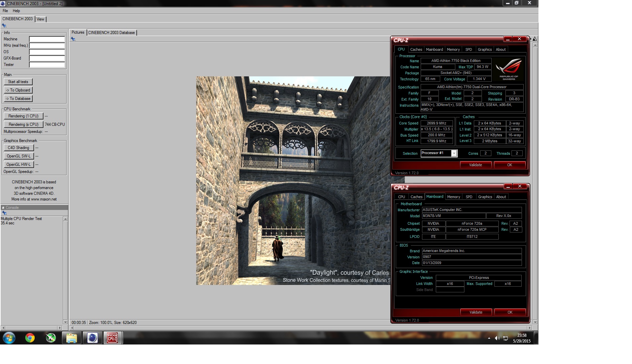Open About tab in upper CPU-Z window
The height and width of the screenshot is (364, 632).
tap(501, 49)
